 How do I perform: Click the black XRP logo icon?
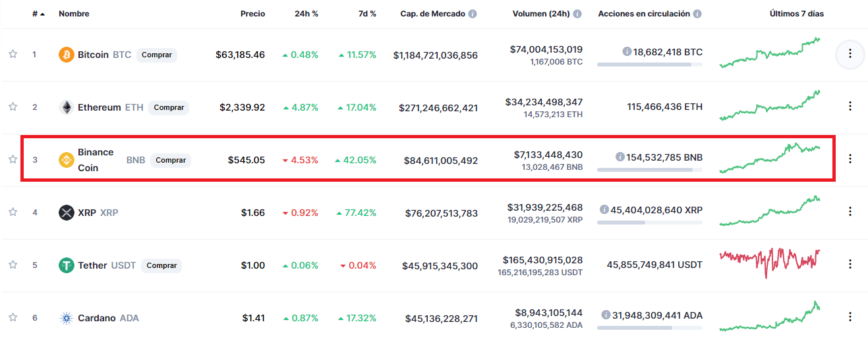tap(66, 213)
